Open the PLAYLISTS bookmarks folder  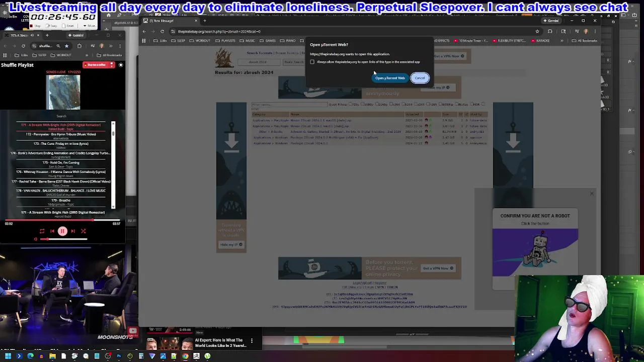pyautogui.click(x=226, y=41)
